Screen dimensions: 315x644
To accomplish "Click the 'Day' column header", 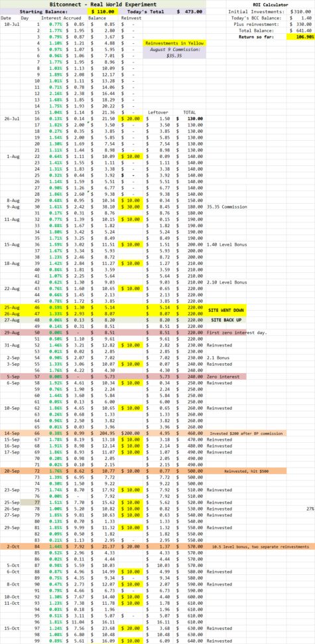I will 25,18.
